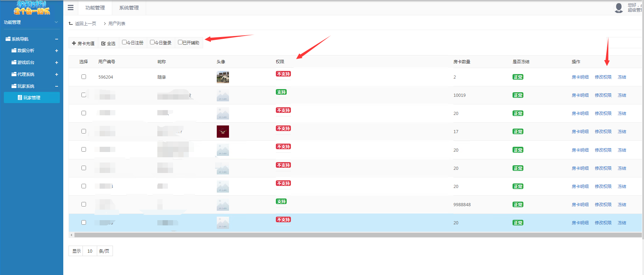Screen dimensions: 644x275
Task: Click the back arrow to return to previous page
Action: 71,23
